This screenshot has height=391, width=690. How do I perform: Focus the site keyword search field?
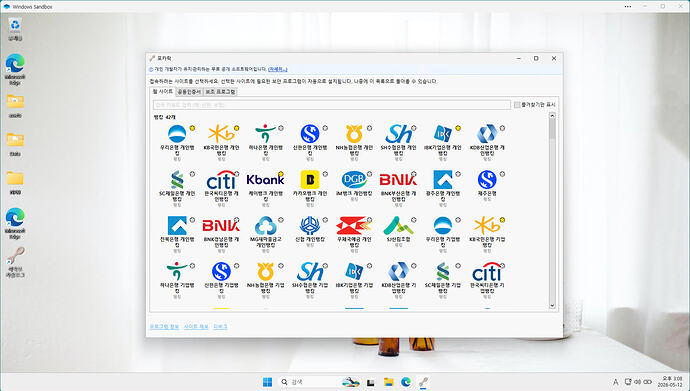pyautogui.click(x=331, y=105)
